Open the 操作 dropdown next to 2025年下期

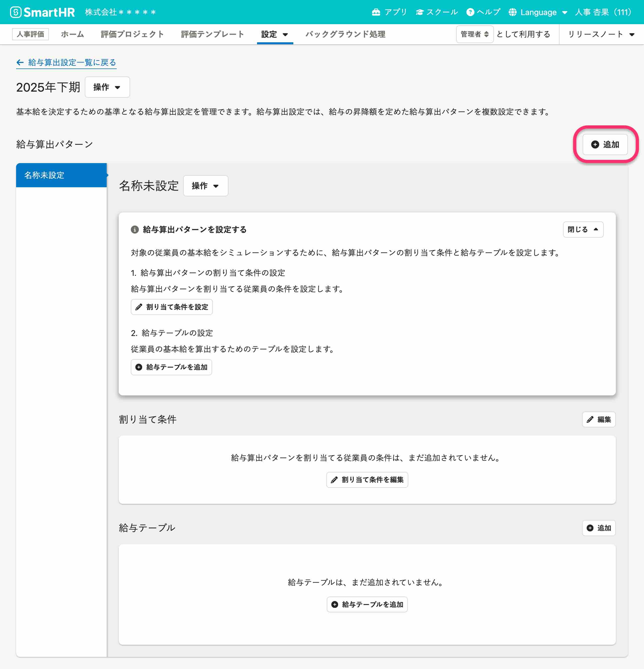[107, 87]
